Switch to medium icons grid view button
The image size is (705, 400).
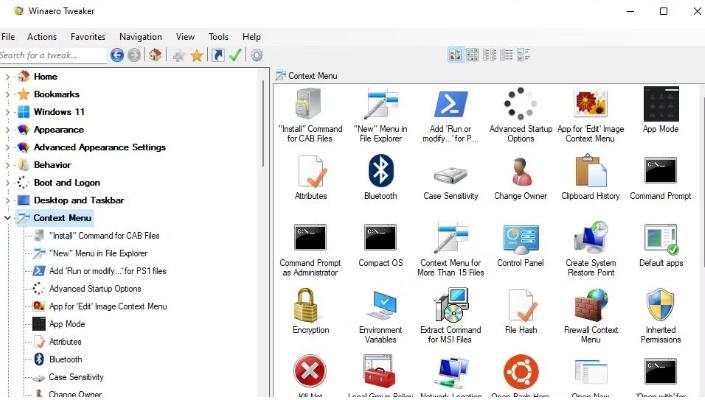point(472,55)
